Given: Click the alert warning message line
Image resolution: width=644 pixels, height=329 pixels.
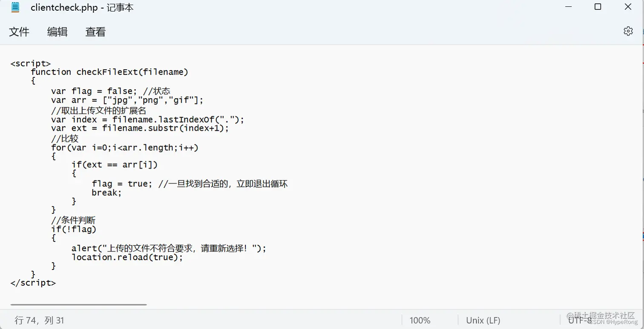Looking at the screenshot, I should point(169,248).
